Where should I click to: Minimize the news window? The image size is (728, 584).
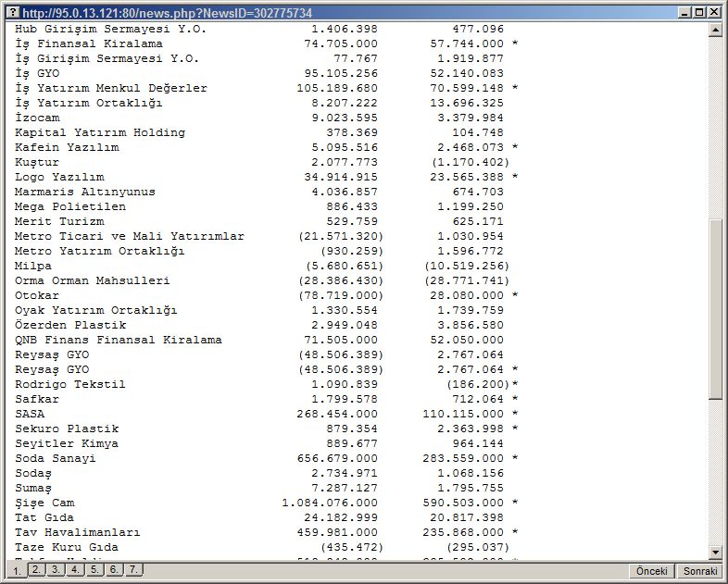pos(684,13)
